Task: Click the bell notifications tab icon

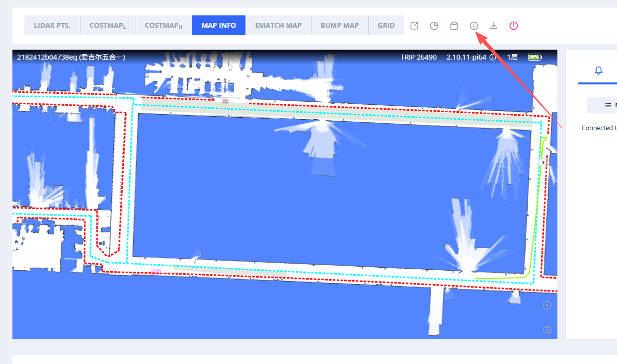Action: point(598,71)
